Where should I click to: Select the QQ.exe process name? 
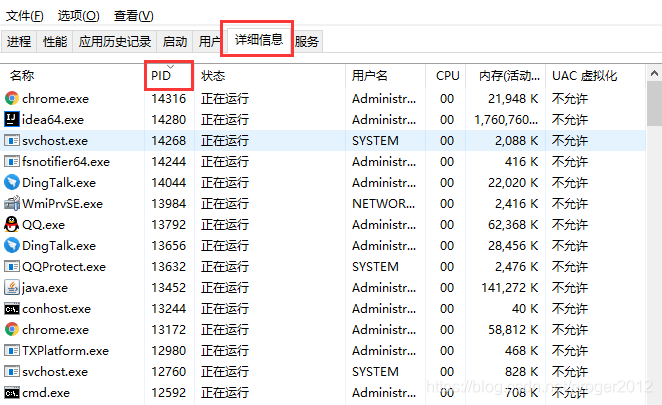[x=43, y=225]
